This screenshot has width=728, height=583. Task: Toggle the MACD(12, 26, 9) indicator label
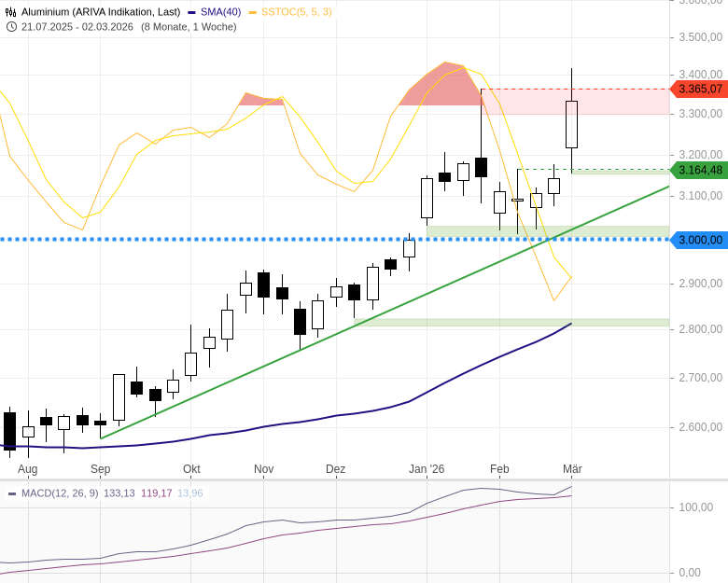(60, 493)
